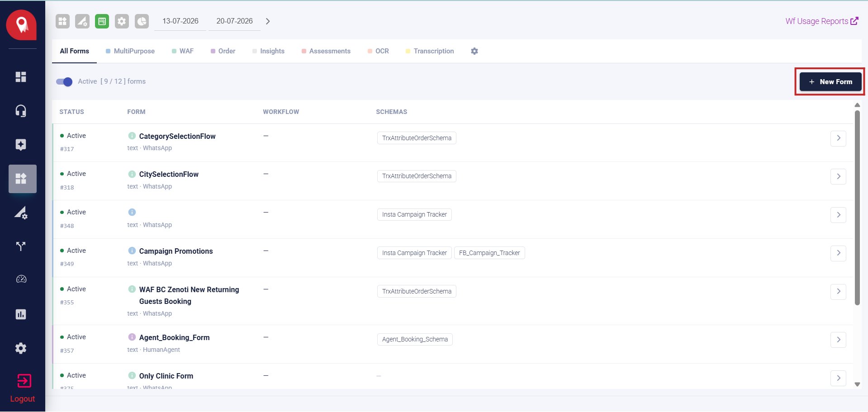This screenshot has width=868, height=412.
Task: Click the next date range arrow
Action: (268, 21)
